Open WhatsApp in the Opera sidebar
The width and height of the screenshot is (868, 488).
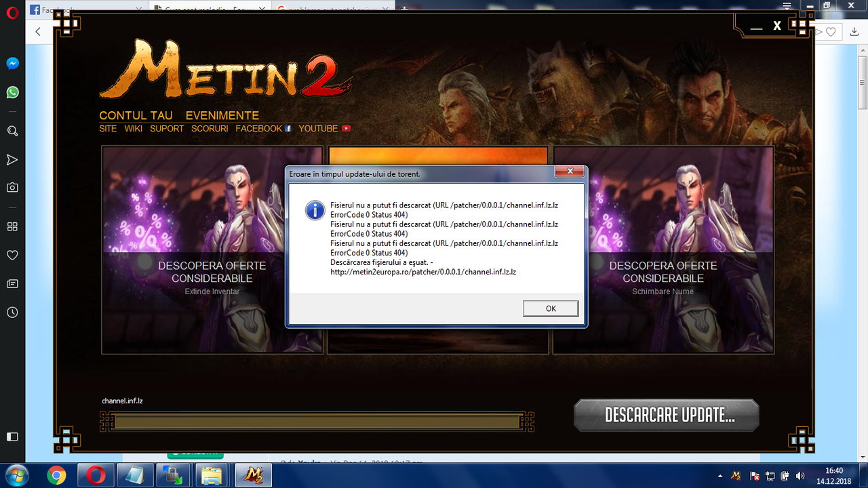pos(12,92)
